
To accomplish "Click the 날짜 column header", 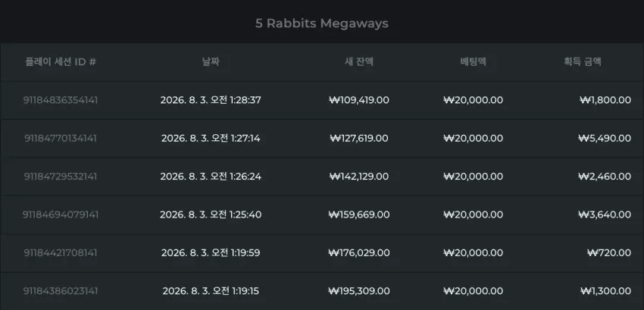I will pos(211,62).
